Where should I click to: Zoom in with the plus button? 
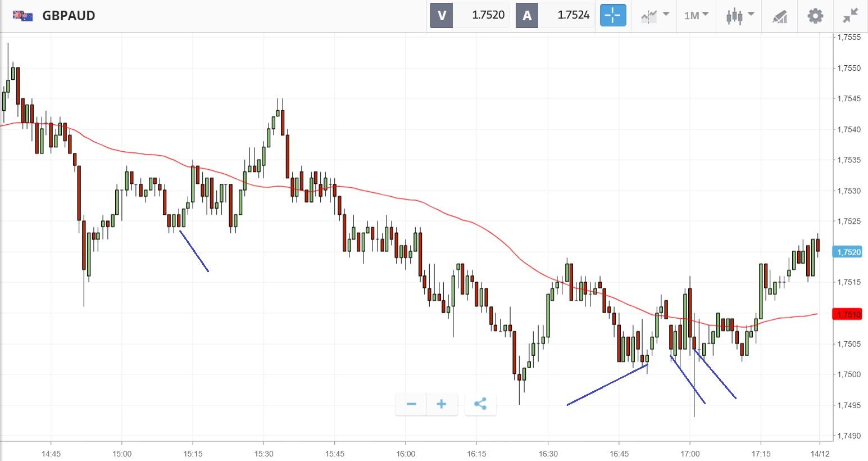442,404
